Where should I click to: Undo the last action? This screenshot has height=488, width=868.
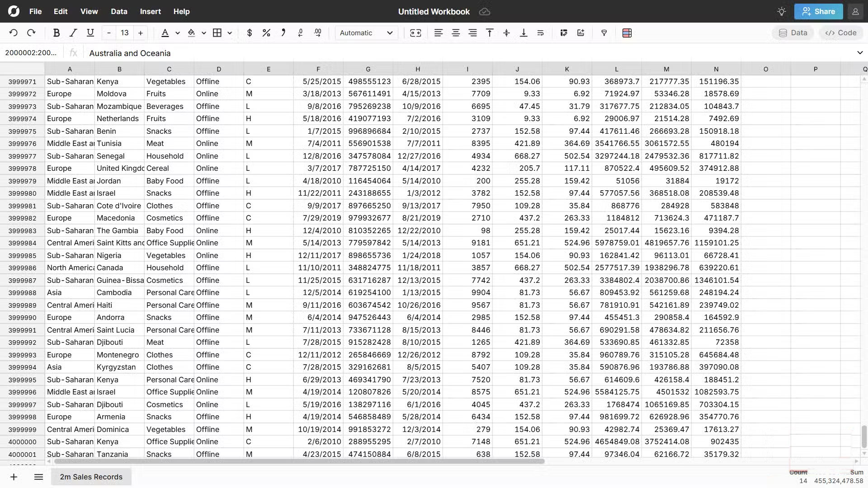point(13,32)
